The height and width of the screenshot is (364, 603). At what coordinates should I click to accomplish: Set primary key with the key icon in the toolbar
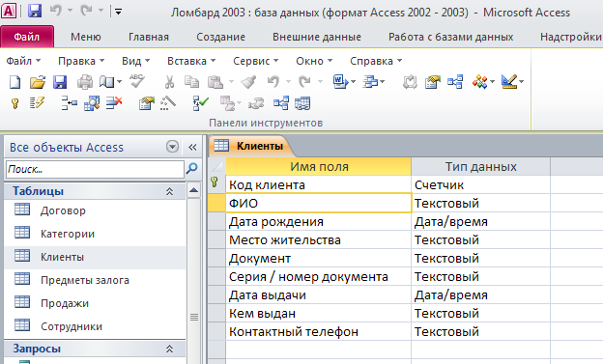click(15, 103)
